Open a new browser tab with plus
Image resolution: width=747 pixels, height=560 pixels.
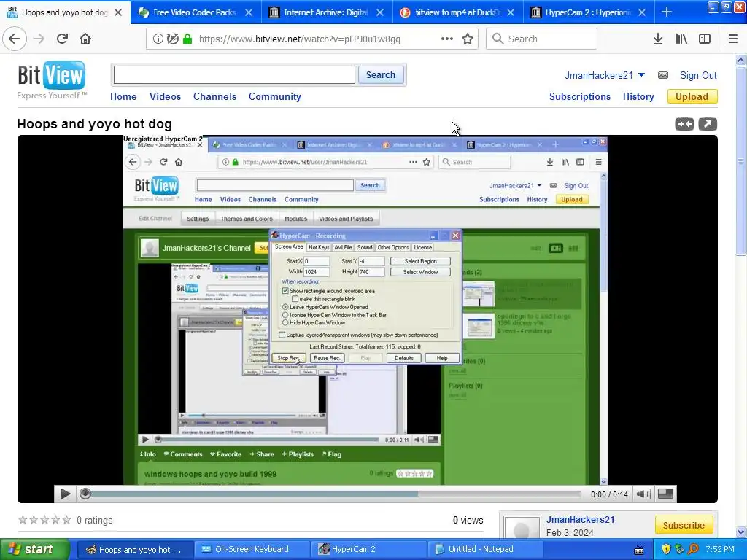667,12
